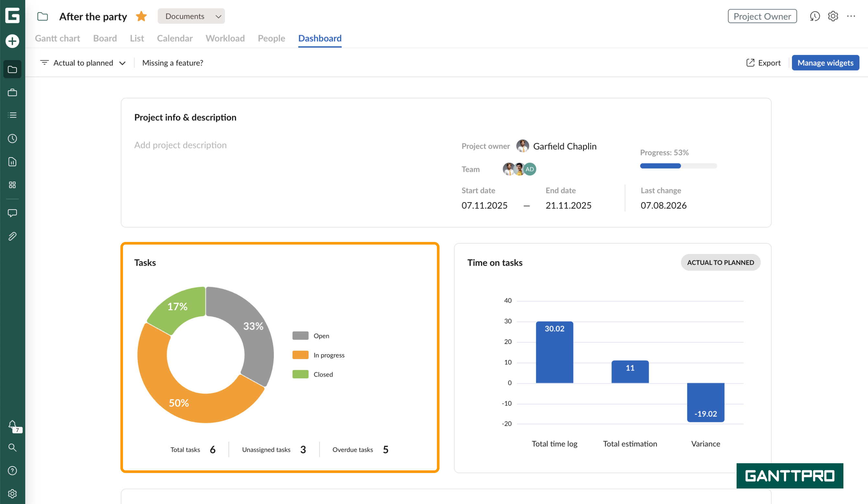Click the project Progress 53% bar
This screenshot has height=504, width=868.
tap(679, 166)
